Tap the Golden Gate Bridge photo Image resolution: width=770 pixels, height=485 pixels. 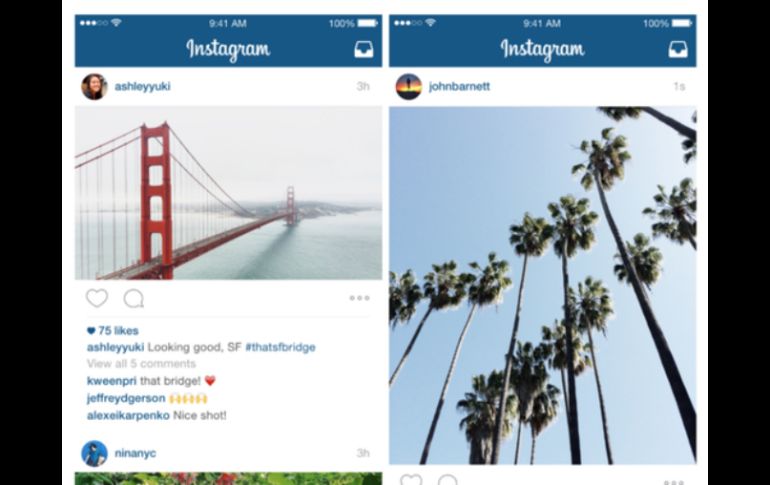pyautogui.click(x=228, y=193)
